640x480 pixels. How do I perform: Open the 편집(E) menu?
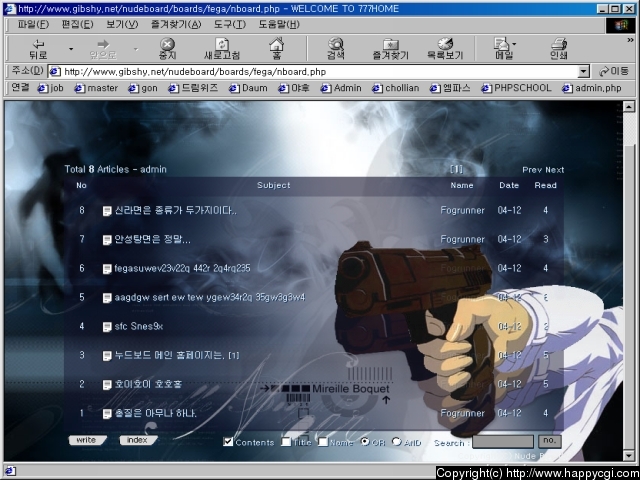click(x=77, y=24)
